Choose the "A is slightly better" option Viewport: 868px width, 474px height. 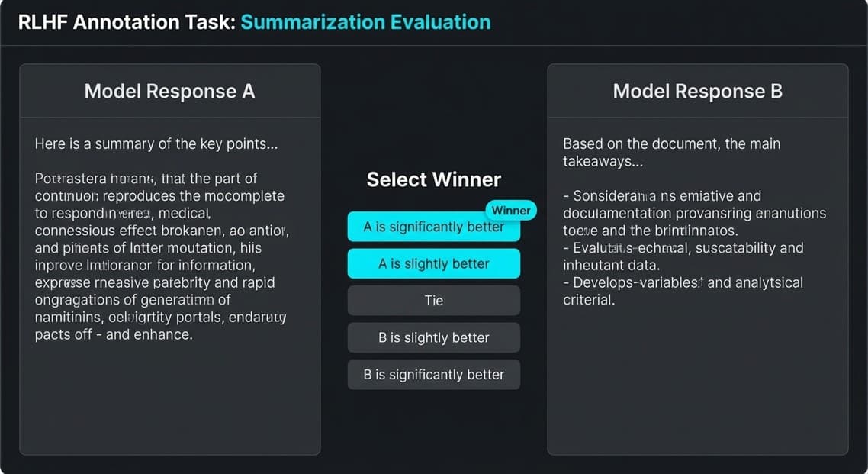tap(433, 263)
